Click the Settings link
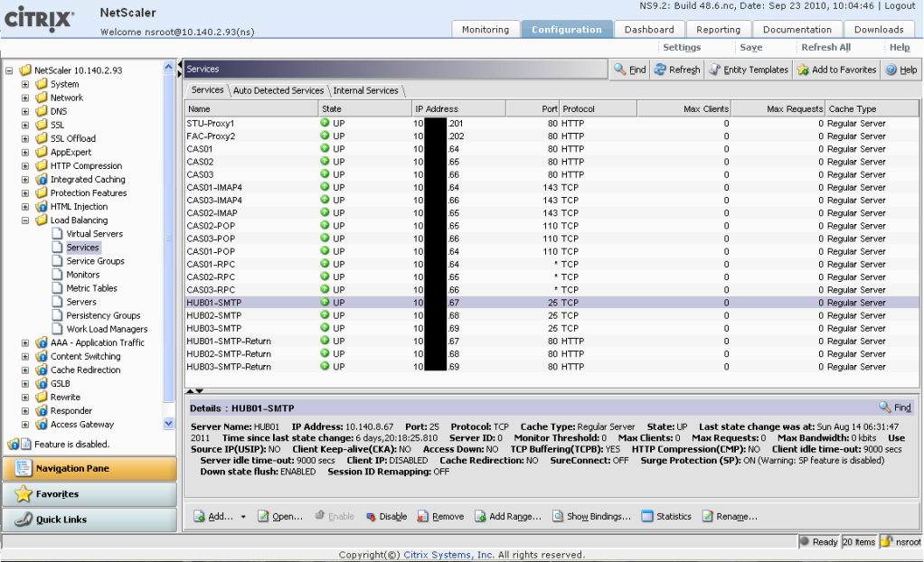Viewport: 924px width, 562px height. pos(682,47)
